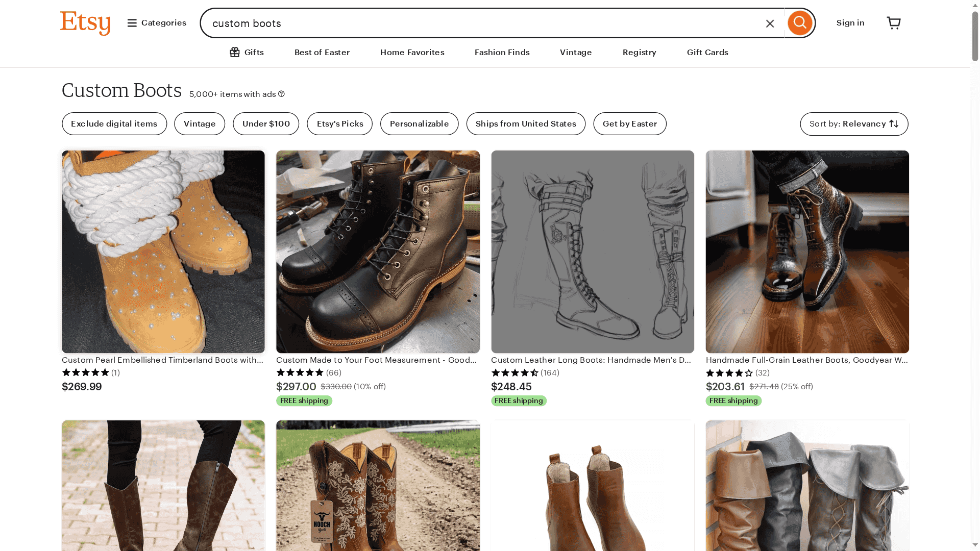Click the Etsy logo to return home
The image size is (980, 551).
click(x=85, y=23)
